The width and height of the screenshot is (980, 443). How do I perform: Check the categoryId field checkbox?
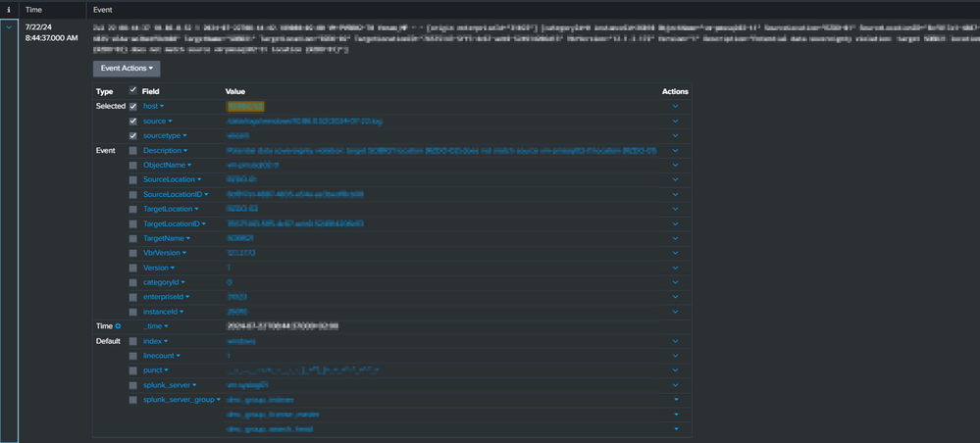click(x=132, y=282)
